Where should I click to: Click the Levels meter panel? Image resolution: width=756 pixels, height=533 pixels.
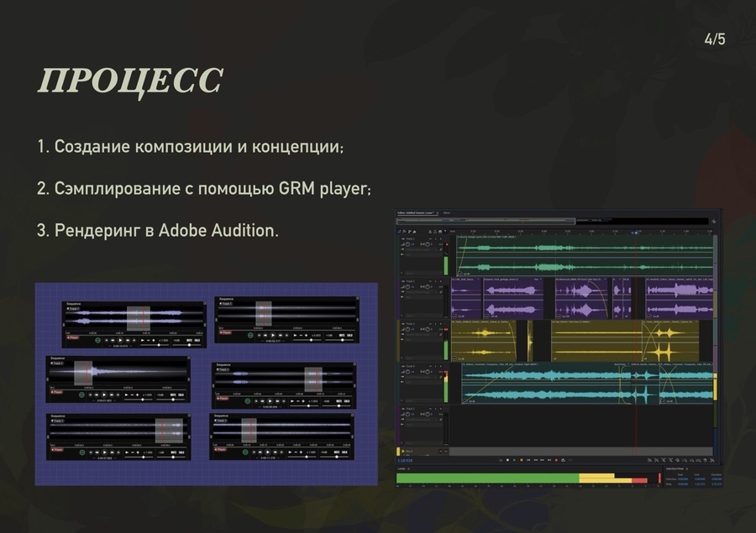pos(528,478)
